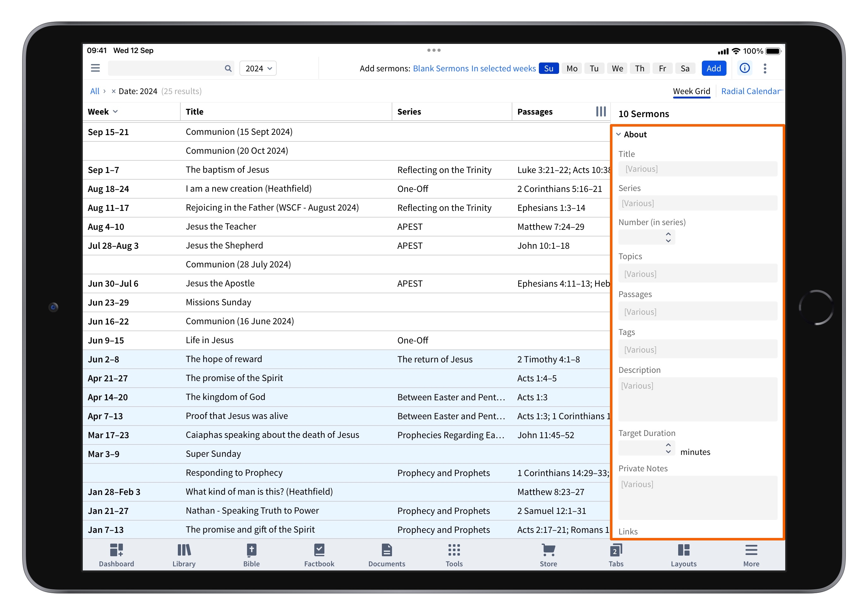
Task: Select Responding to Prophecy sermon
Action: point(346,473)
